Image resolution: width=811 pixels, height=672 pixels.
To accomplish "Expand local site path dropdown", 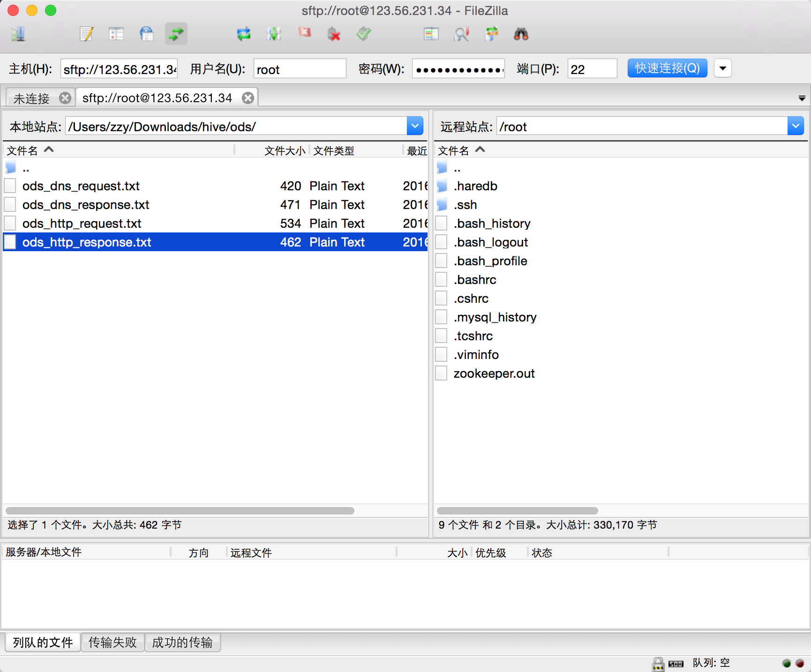I will coord(415,126).
